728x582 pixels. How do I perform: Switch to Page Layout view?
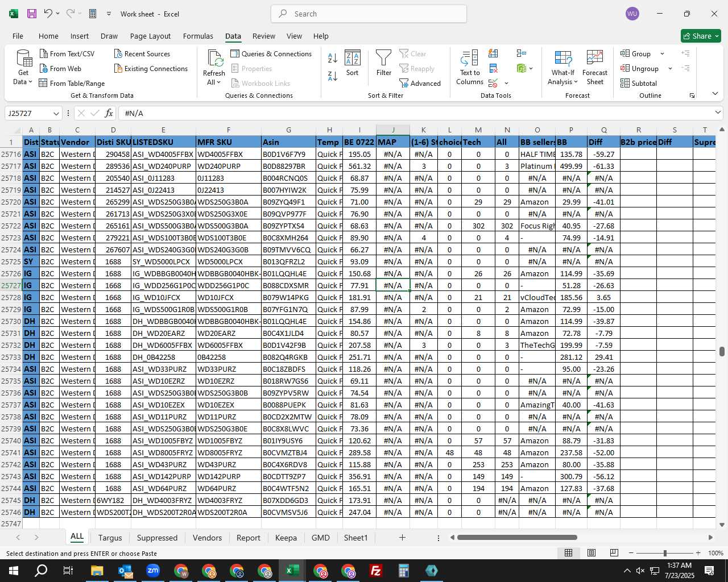[x=591, y=553]
